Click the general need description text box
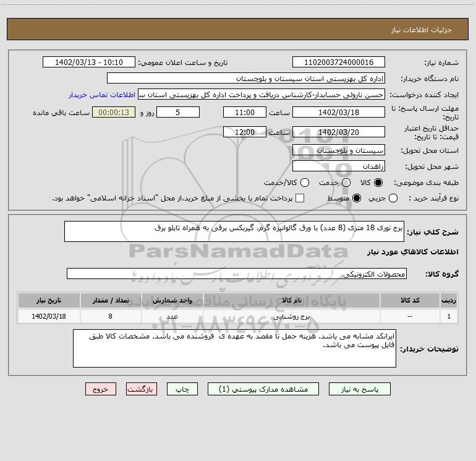 click(x=234, y=231)
